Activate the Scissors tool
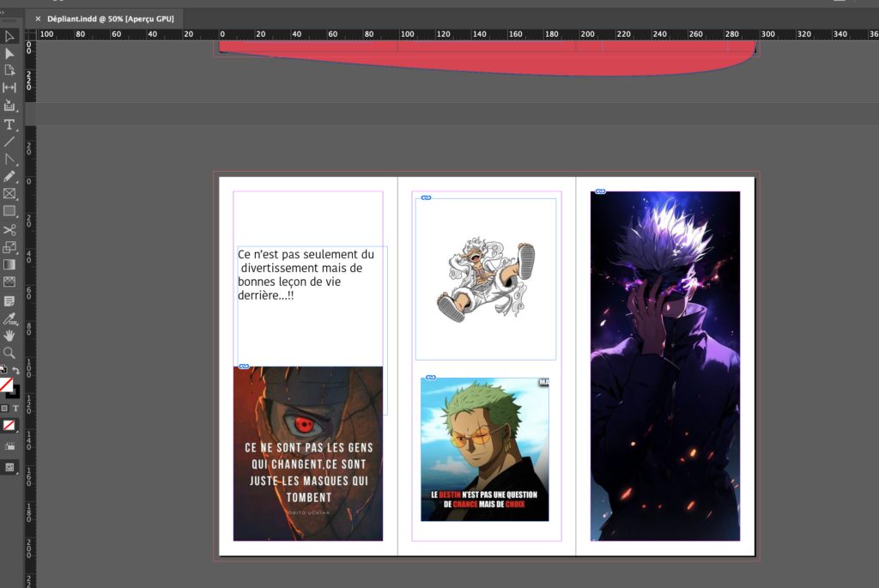Screen dimensions: 879x588 (9, 230)
